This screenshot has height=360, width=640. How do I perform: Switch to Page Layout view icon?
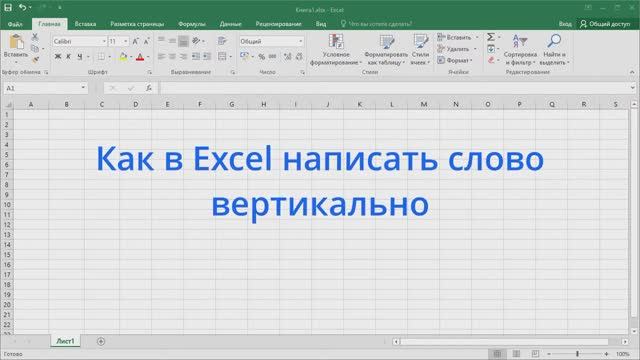click(x=516, y=354)
